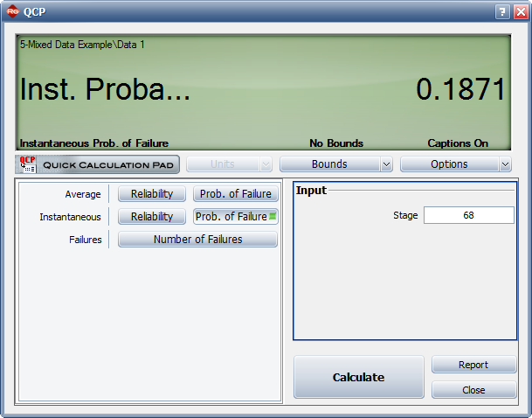Click green indicator on Instantaneous Prob. of Failure

(x=272, y=217)
